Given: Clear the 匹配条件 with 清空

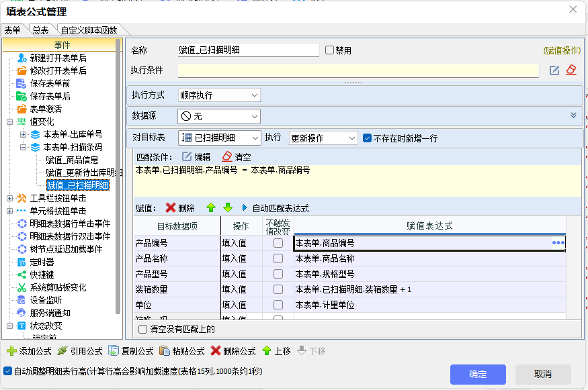Looking at the screenshot, I should point(237,156).
